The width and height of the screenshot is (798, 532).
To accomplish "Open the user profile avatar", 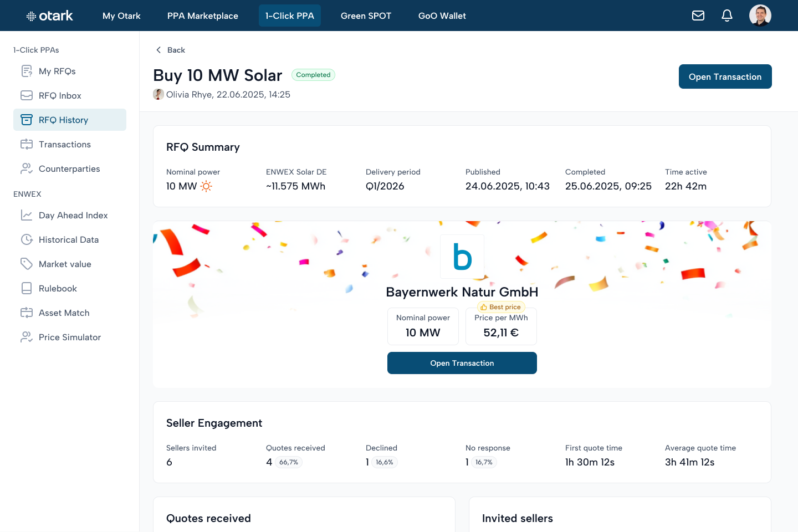I will pos(760,16).
